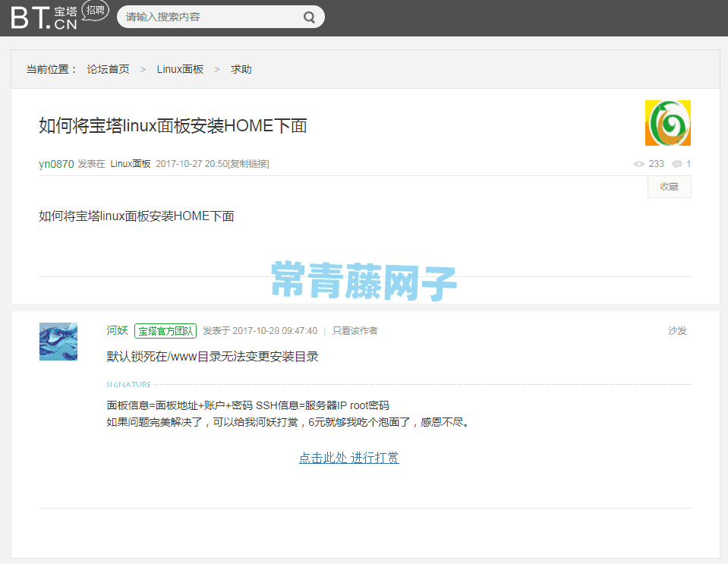
Task: Toggle the 收藏 favorite button
Action: (669, 186)
